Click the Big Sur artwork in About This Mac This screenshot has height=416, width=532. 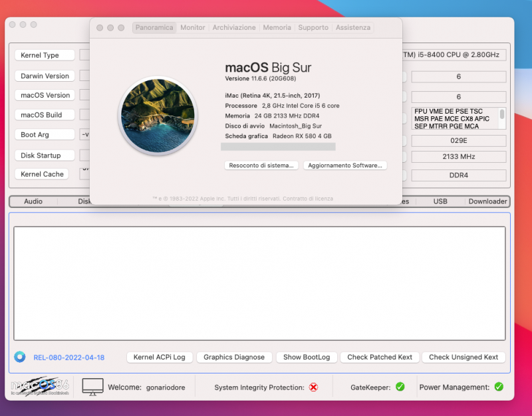(x=158, y=116)
